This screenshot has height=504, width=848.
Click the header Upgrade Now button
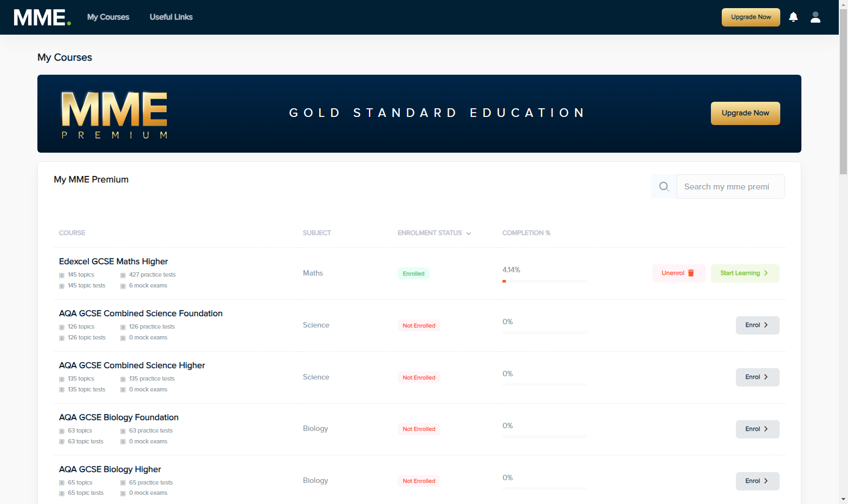point(751,17)
